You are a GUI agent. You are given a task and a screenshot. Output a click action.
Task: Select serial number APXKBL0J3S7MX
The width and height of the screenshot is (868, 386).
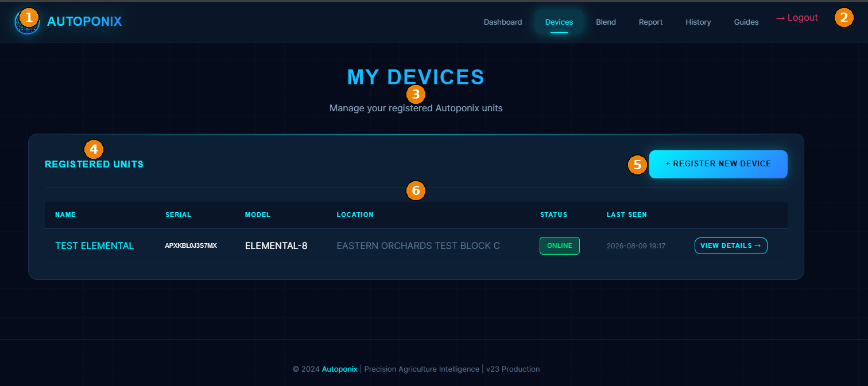coord(191,245)
